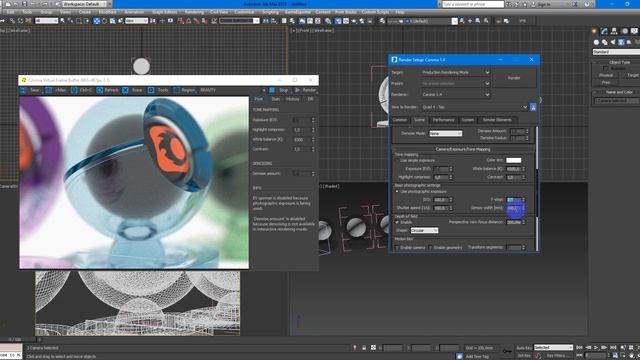Send render to Max with >Max button
The width and height of the screenshot is (640, 360).
point(56,90)
